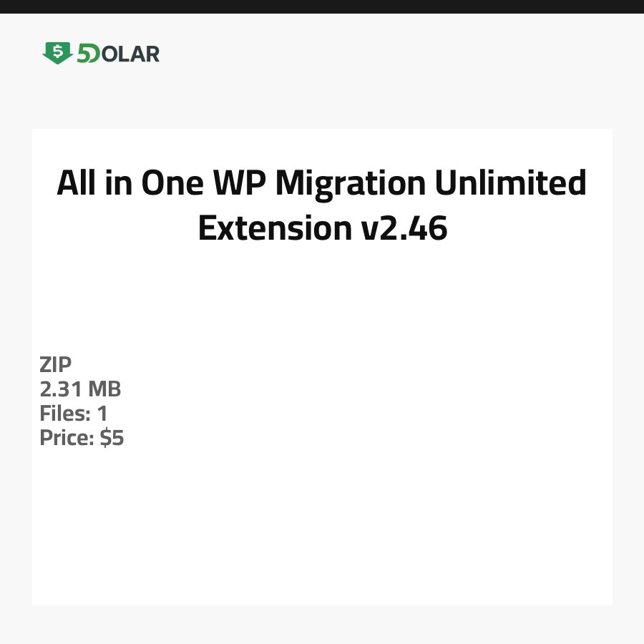Click the word OLAR in the logo

click(130, 54)
